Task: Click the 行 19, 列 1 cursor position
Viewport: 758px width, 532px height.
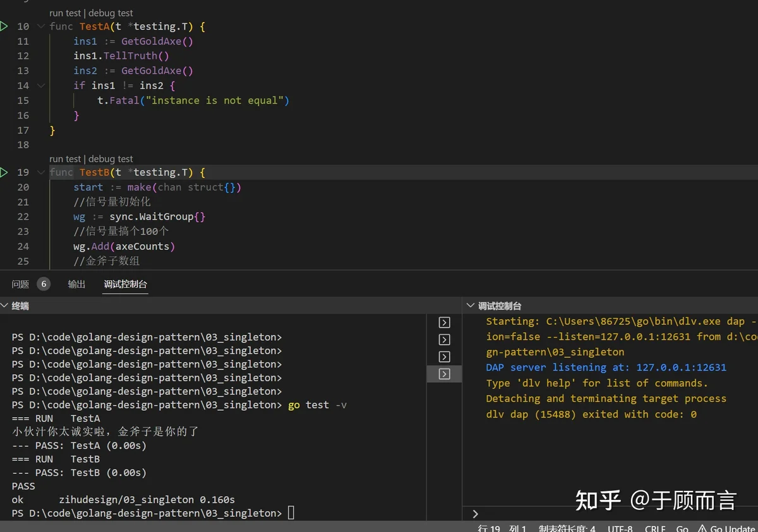Action: [502, 528]
